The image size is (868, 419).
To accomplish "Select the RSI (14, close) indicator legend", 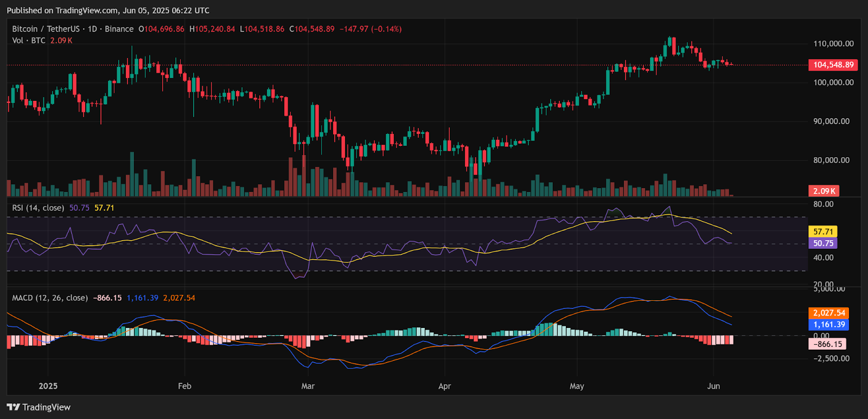I will coord(38,208).
